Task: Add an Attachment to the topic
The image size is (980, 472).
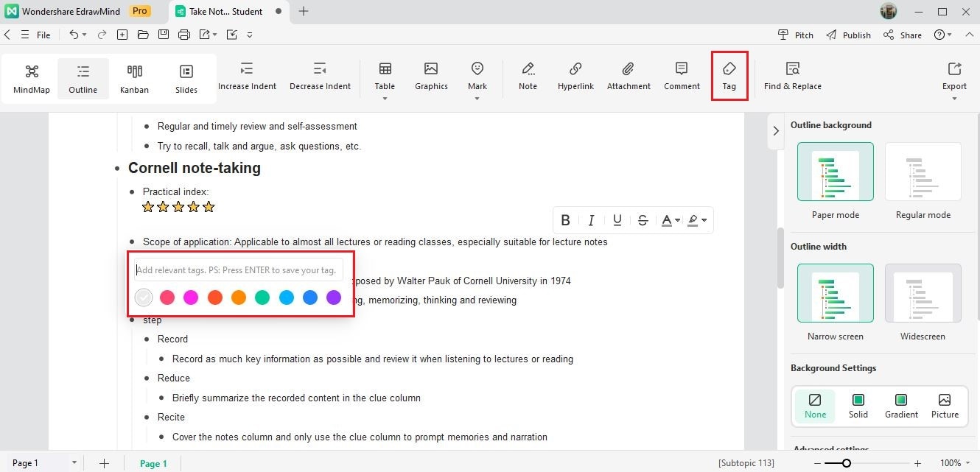Action: [628, 76]
